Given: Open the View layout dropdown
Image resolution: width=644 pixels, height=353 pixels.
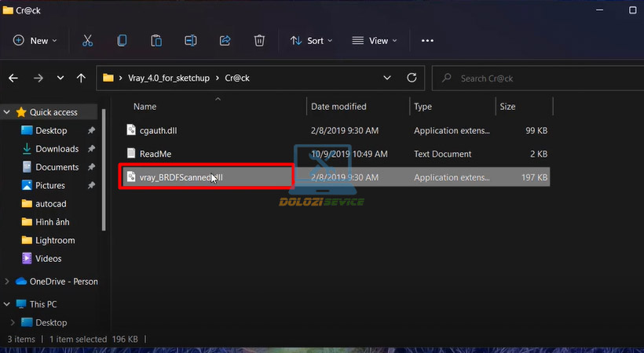Looking at the screenshot, I should [x=374, y=41].
